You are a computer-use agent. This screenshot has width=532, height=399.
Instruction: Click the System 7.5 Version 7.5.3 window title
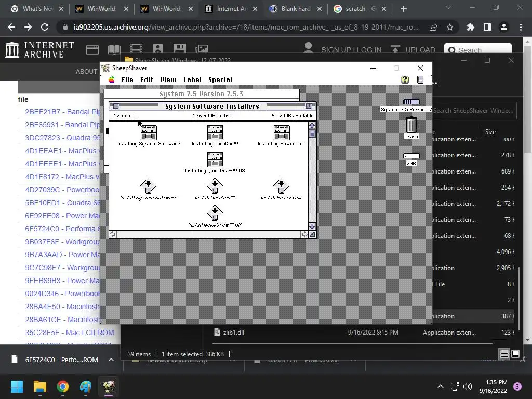point(201,94)
